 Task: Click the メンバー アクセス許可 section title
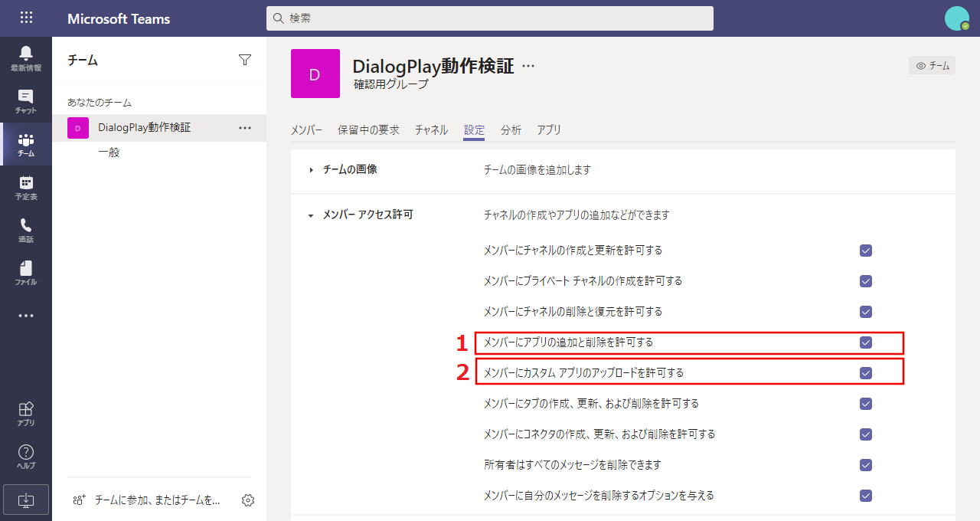point(368,215)
